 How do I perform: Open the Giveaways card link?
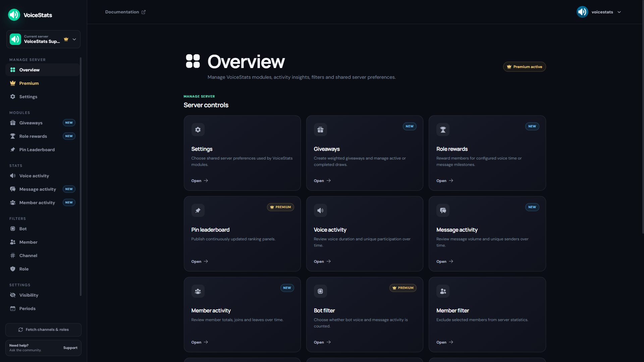(x=322, y=181)
